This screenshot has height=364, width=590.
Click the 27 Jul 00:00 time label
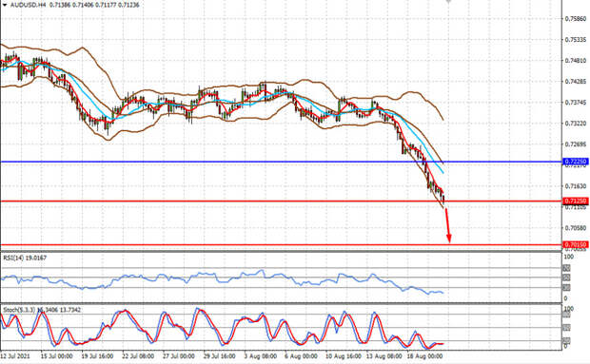pyautogui.click(x=178, y=355)
